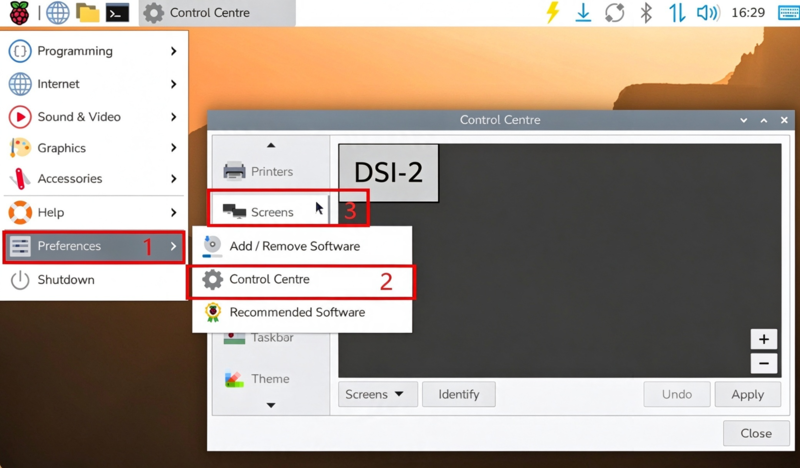Image resolution: width=800 pixels, height=468 pixels.
Task: Open Control Centre from the submenu
Action: click(302, 280)
